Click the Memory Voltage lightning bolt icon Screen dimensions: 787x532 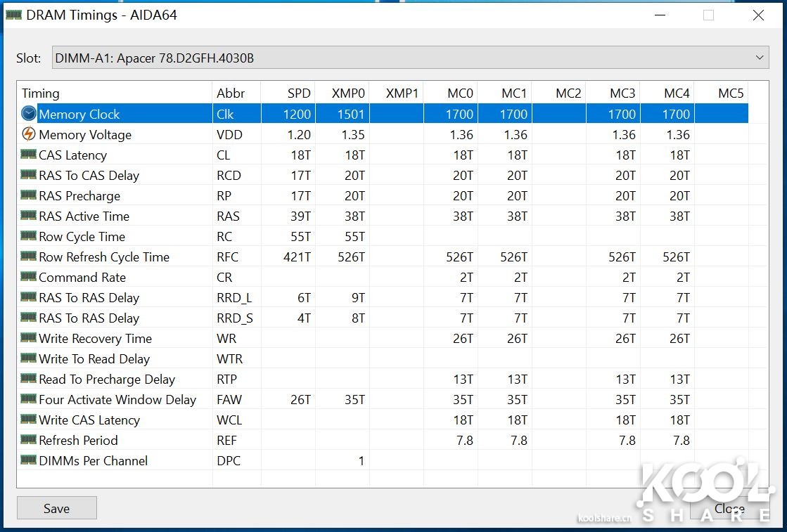tap(28, 134)
